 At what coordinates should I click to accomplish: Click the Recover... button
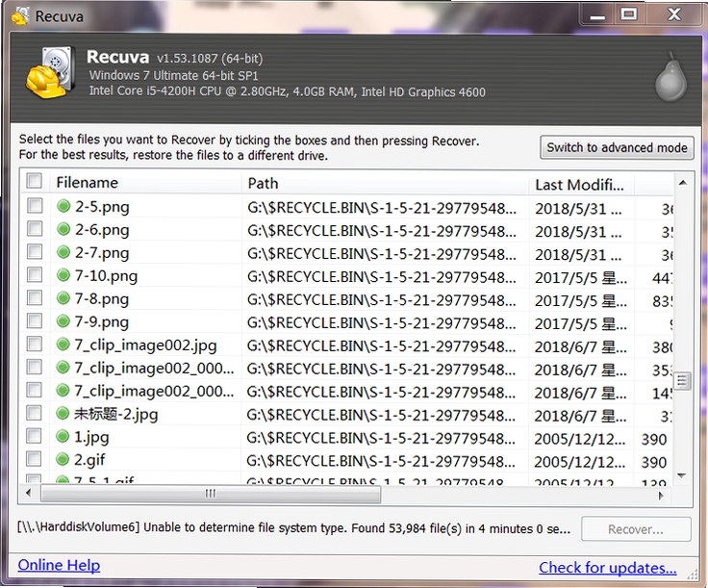pyautogui.click(x=636, y=529)
